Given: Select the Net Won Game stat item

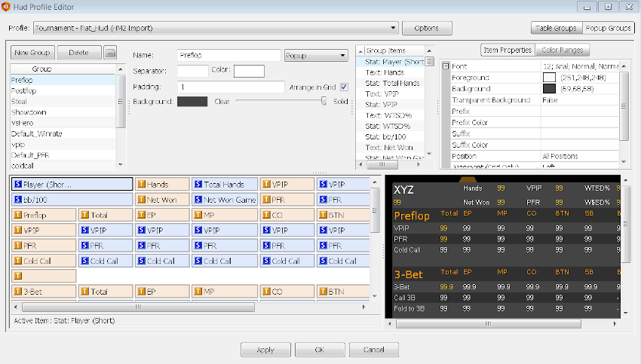Looking at the screenshot, I should click(224, 200).
